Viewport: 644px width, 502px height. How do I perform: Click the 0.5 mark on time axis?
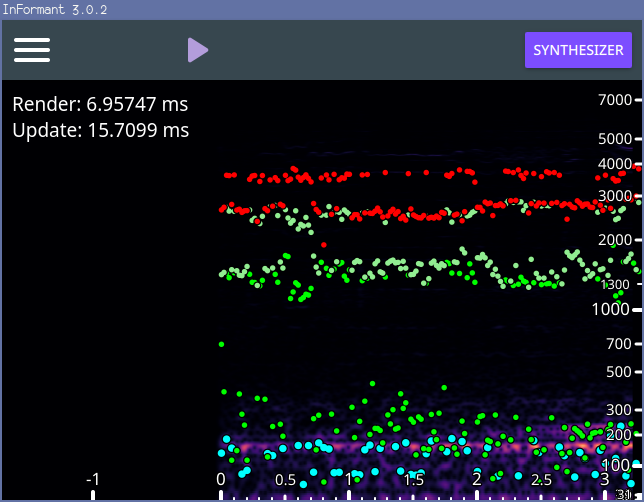286,480
